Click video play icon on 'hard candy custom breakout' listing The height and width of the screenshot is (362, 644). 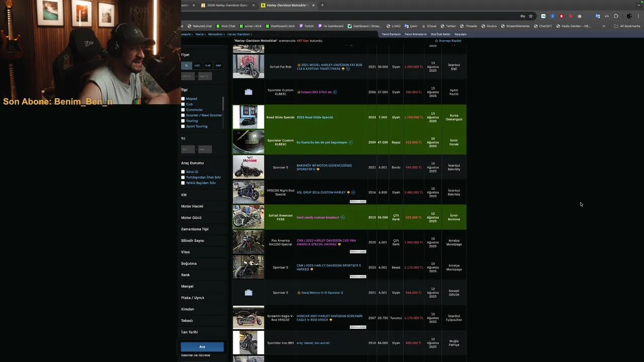click(343, 218)
